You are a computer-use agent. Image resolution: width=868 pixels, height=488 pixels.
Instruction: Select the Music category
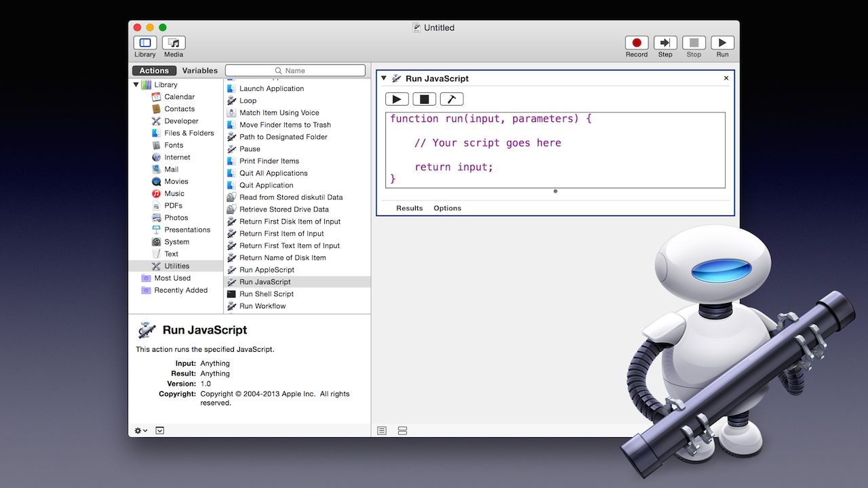tap(174, 194)
